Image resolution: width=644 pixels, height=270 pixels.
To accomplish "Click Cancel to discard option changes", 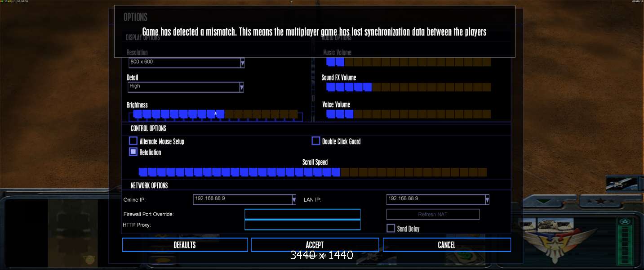I will [x=447, y=245].
